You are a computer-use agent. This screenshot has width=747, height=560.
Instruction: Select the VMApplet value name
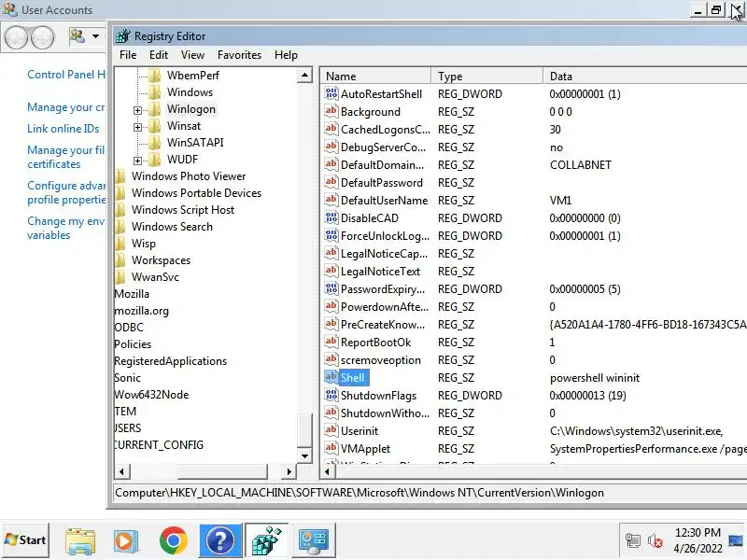tap(365, 449)
